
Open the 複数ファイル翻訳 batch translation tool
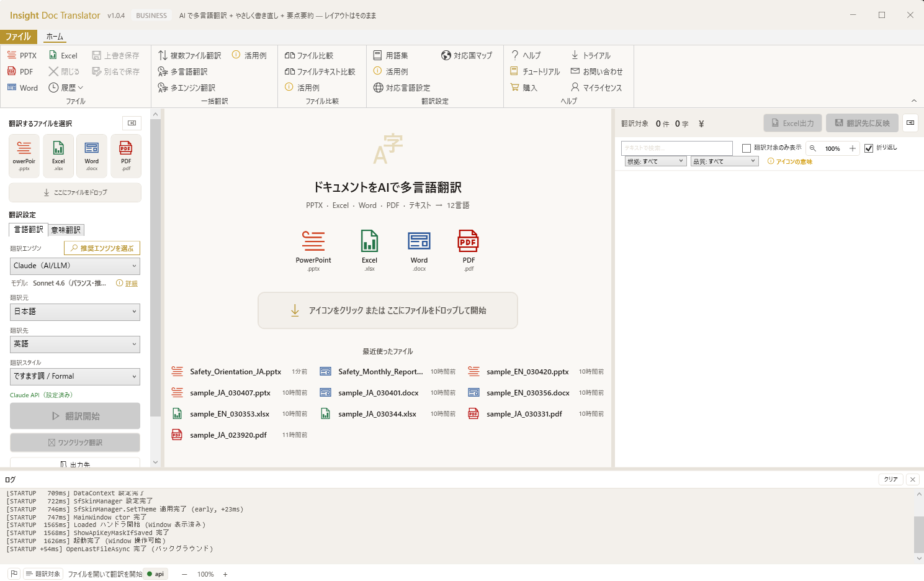pyautogui.click(x=189, y=55)
